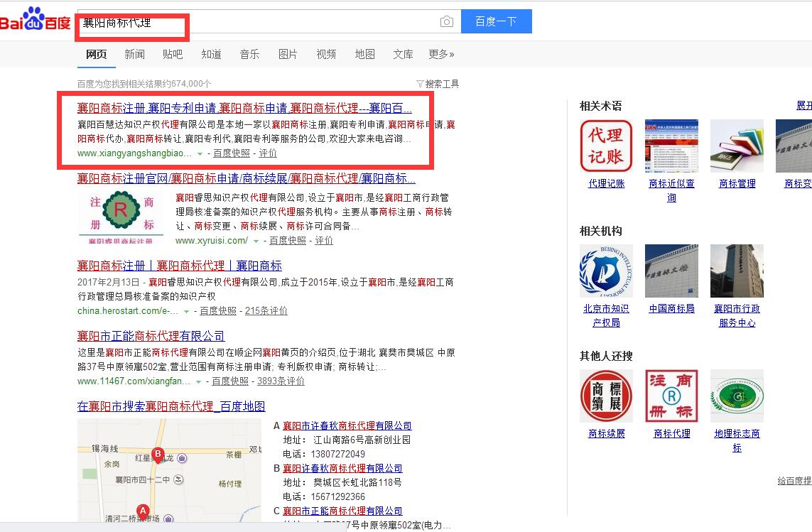
Task: Click the 百度一下 search button
Action: tap(496, 21)
